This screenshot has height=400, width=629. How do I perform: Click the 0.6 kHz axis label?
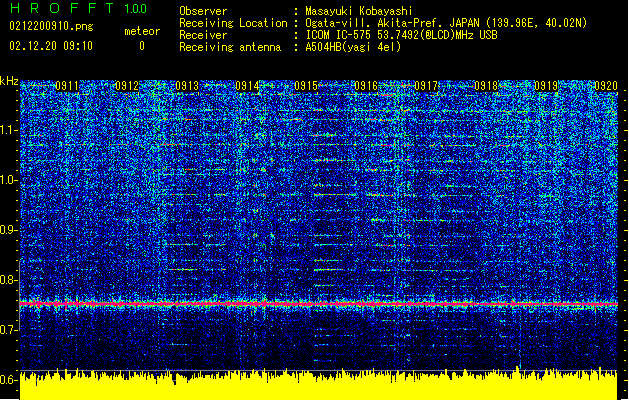click(x=9, y=380)
